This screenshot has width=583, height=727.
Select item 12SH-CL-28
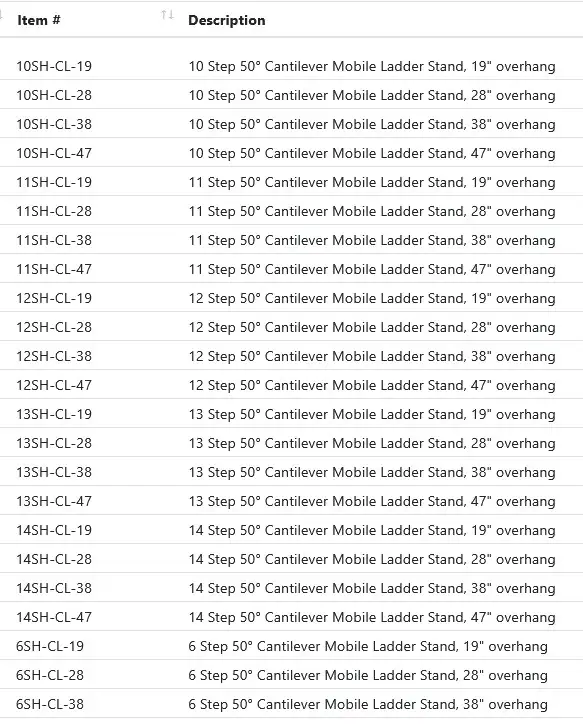click(x=54, y=327)
